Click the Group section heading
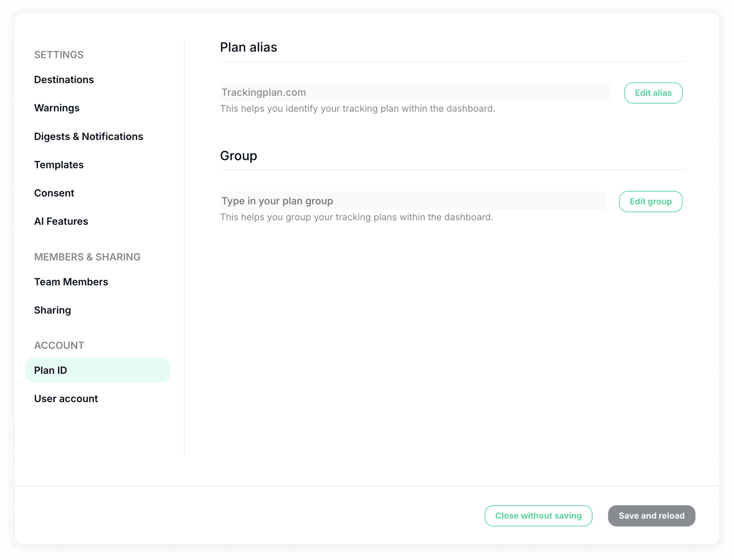 pyautogui.click(x=239, y=156)
